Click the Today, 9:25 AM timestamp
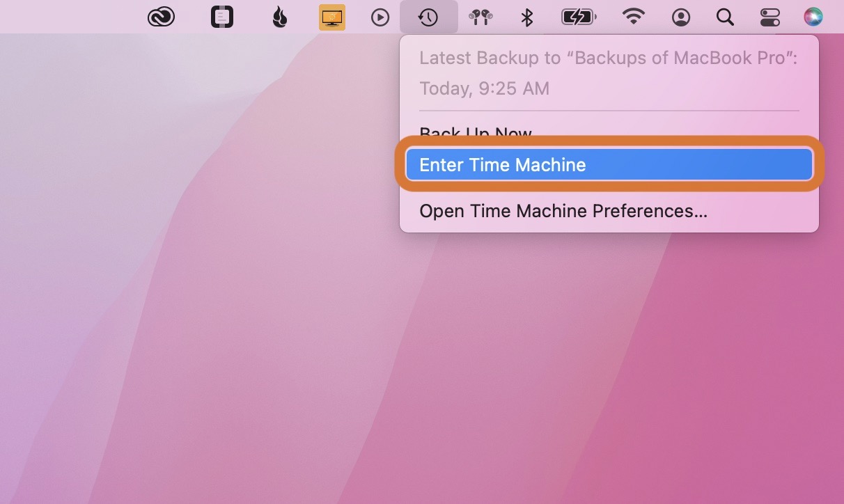Viewport: 844px width, 504px height. pyautogui.click(x=484, y=88)
